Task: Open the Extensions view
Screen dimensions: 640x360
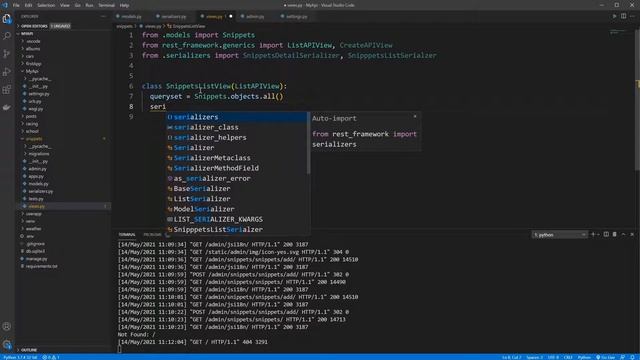Action: pyautogui.click(x=7, y=90)
